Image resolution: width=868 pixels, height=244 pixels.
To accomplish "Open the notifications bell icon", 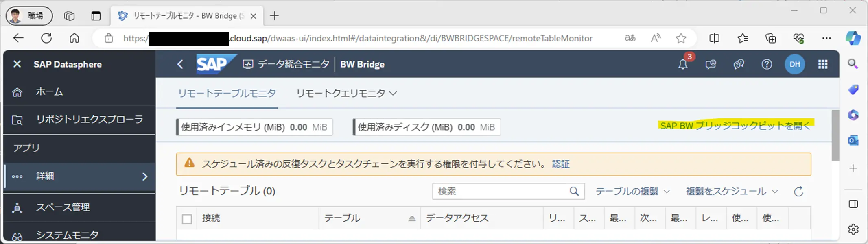I will (683, 64).
